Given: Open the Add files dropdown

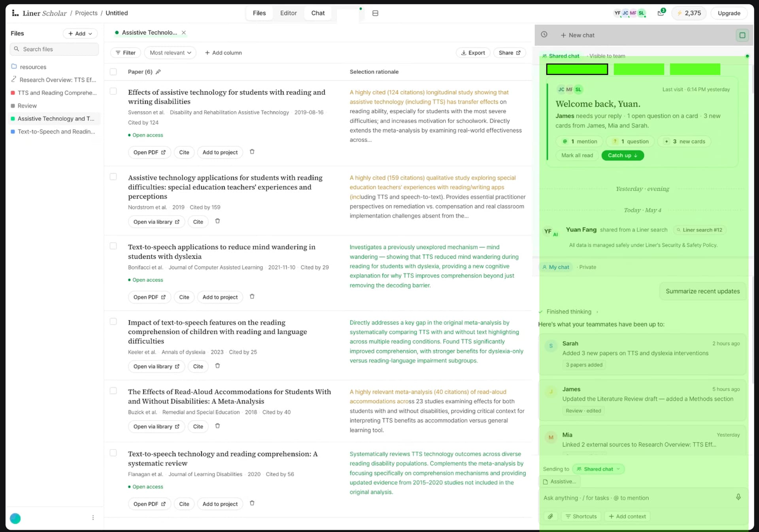Looking at the screenshot, I should point(80,34).
